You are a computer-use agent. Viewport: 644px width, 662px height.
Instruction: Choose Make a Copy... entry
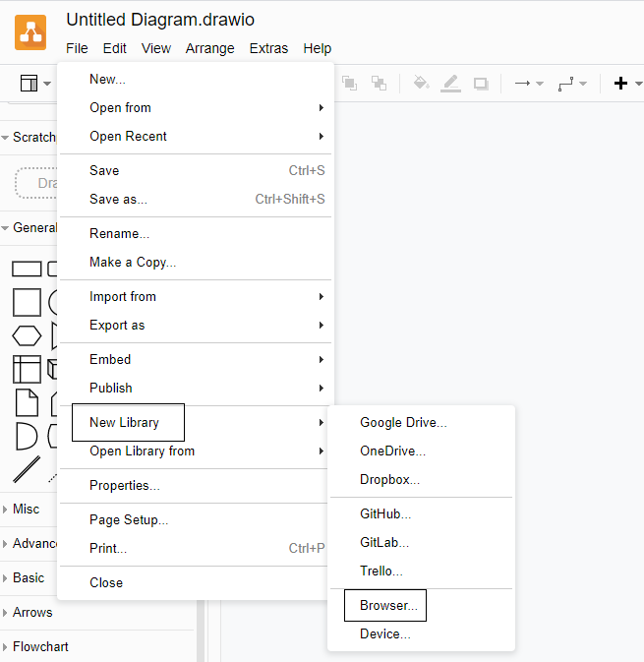pyautogui.click(x=196, y=263)
